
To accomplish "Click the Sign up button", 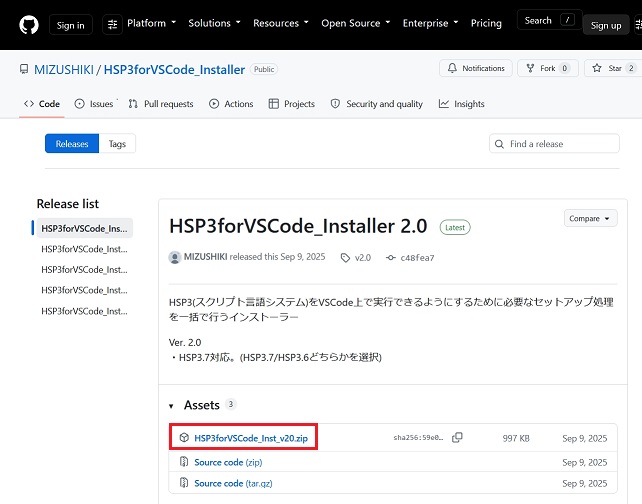I will click(606, 25).
